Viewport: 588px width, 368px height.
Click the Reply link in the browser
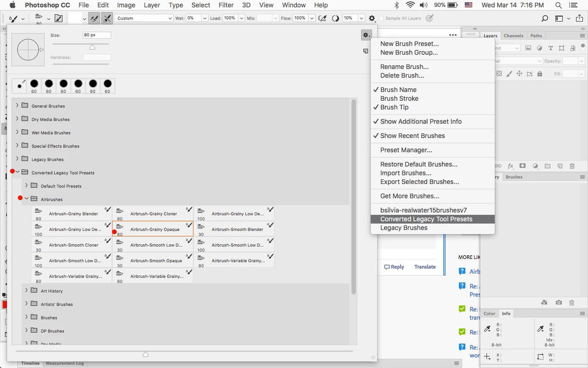(x=394, y=267)
